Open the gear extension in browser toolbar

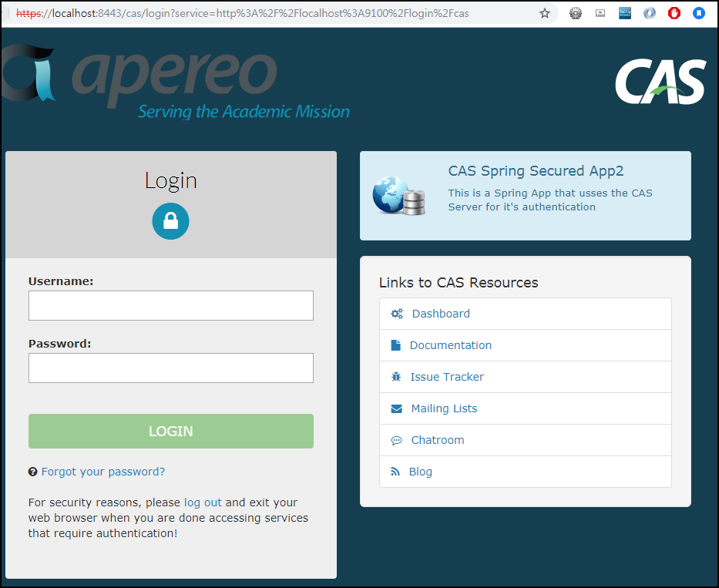(576, 13)
